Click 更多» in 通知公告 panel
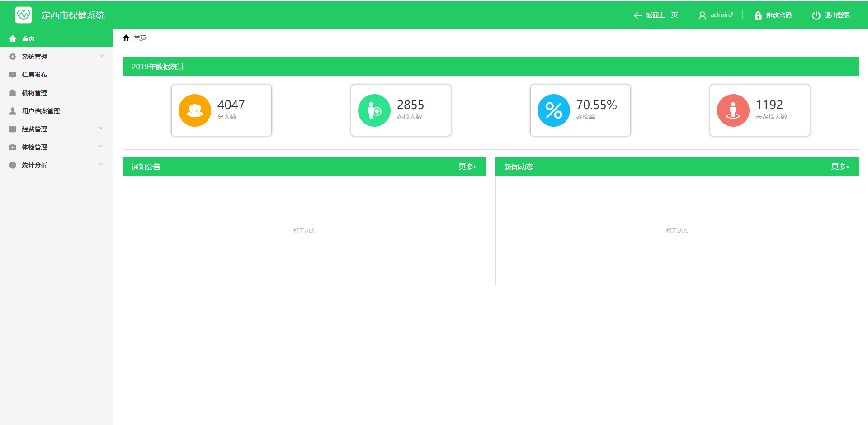 click(x=467, y=167)
